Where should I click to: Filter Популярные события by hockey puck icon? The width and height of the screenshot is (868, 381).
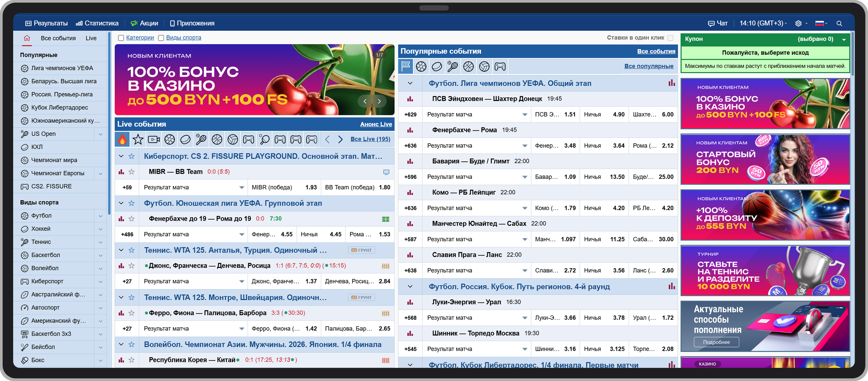[x=437, y=66]
